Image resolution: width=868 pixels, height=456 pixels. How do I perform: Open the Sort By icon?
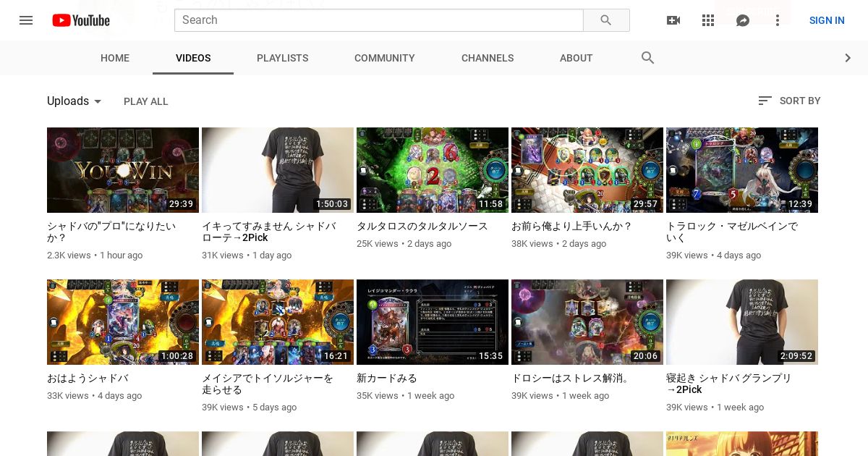point(765,101)
